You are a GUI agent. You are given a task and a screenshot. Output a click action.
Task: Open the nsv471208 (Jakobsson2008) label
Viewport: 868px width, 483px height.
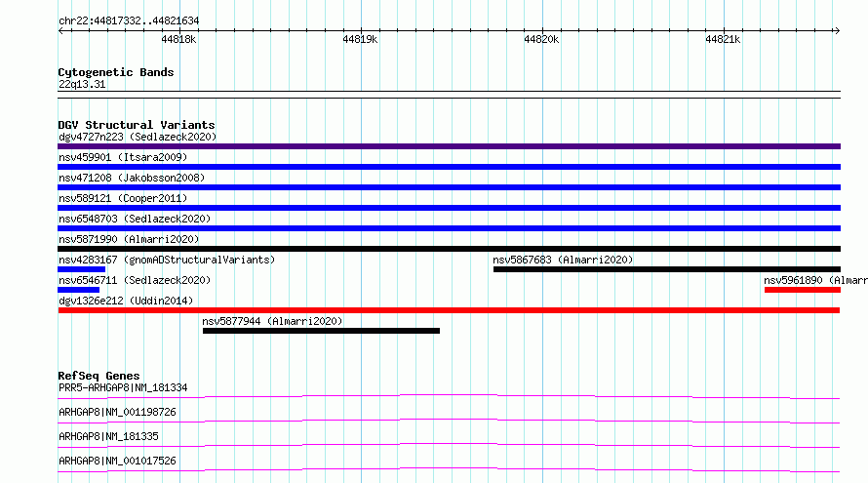click(x=132, y=178)
